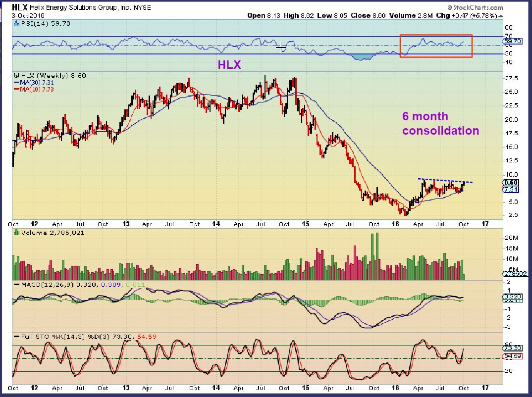Click the '20M' volume axis label
532x397 pixels.
pyautogui.click(x=511, y=238)
